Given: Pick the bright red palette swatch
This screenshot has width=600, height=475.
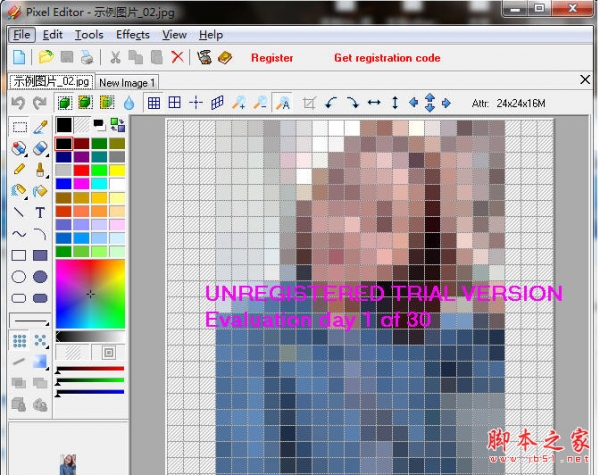Looking at the screenshot, I should 81,170.
